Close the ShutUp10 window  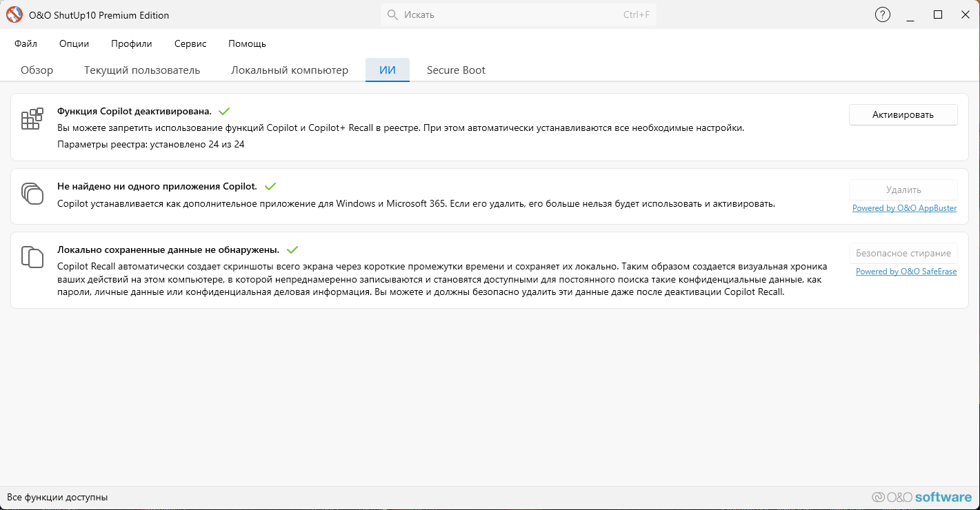(966, 14)
